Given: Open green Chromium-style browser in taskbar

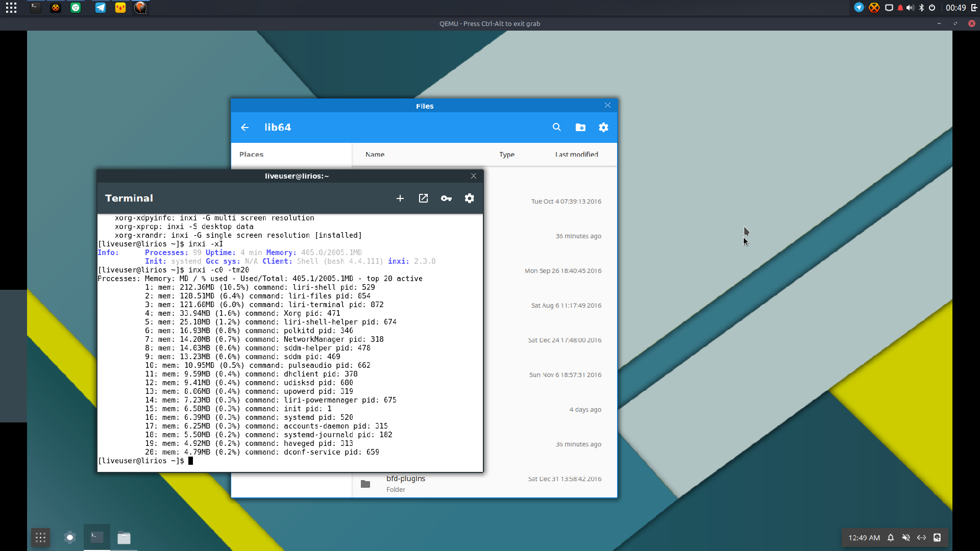Looking at the screenshot, I should pyautogui.click(x=76, y=8).
